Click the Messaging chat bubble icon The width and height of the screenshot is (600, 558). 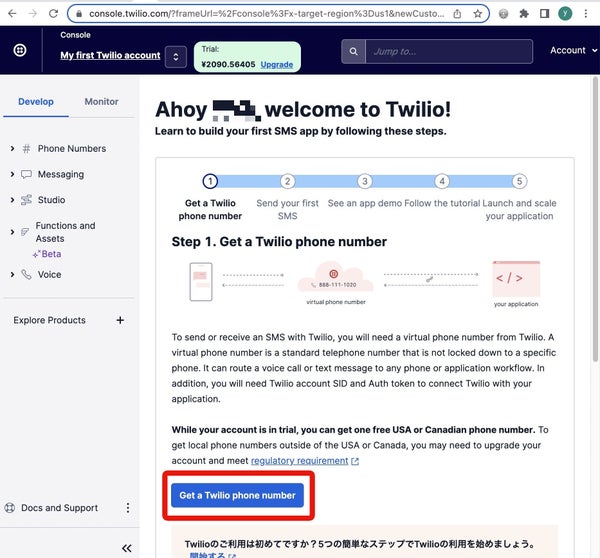tap(26, 175)
